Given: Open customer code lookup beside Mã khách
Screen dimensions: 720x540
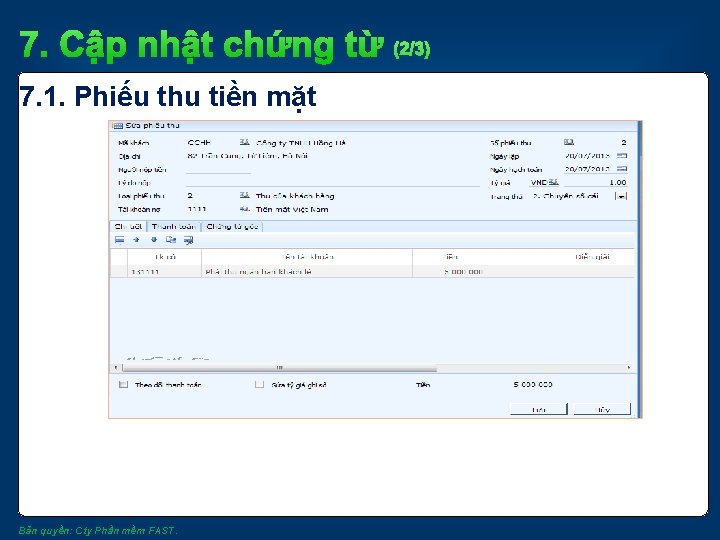Looking at the screenshot, I should coord(245,142).
